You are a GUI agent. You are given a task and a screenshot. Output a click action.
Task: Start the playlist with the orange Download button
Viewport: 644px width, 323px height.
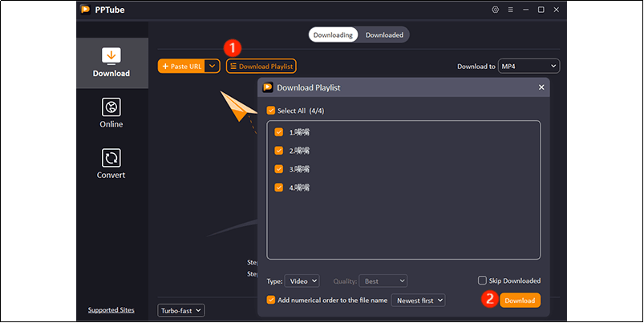520,301
